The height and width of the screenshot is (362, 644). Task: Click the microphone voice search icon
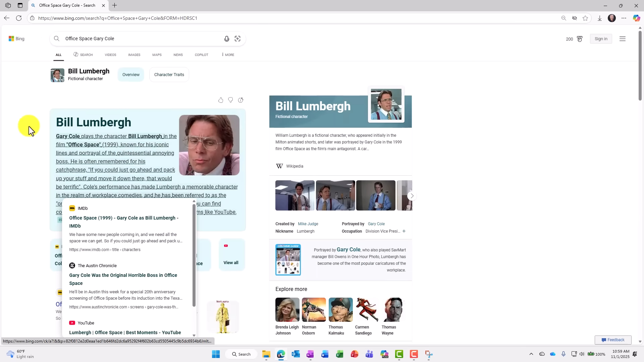[x=227, y=39]
